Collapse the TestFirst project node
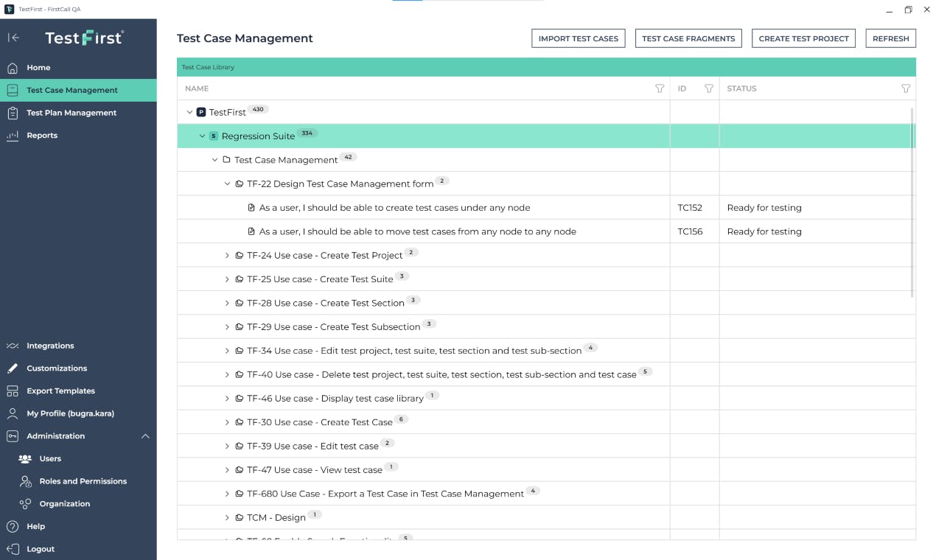The width and height of the screenshot is (936, 560). click(x=189, y=112)
